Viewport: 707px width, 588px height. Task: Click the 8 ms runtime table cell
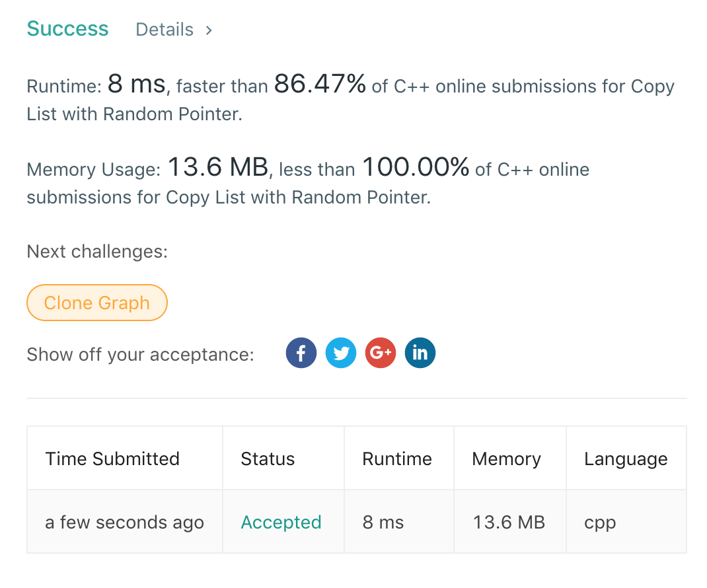click(383, 523)
